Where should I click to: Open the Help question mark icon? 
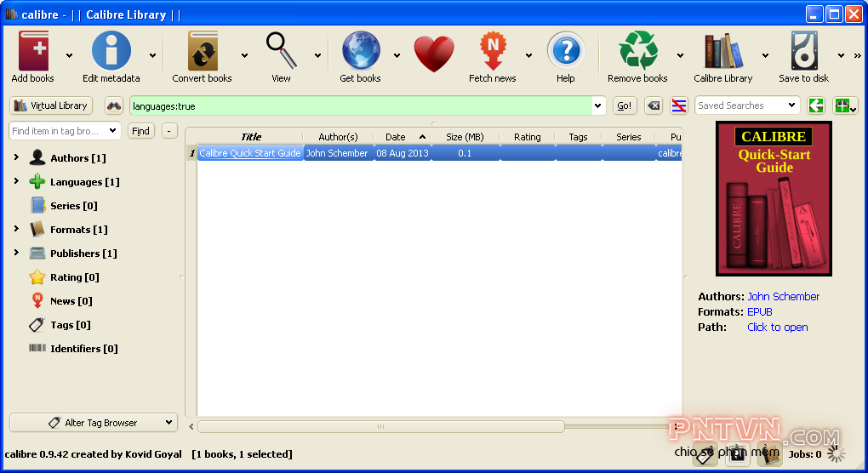click(x=566, y=51)
